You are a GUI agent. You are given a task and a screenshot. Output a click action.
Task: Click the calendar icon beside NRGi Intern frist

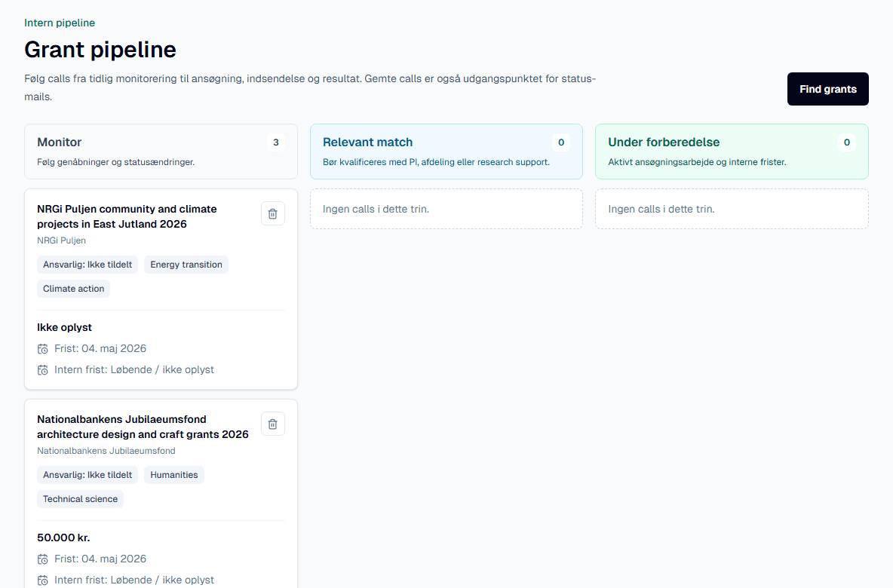coord(43,370)
